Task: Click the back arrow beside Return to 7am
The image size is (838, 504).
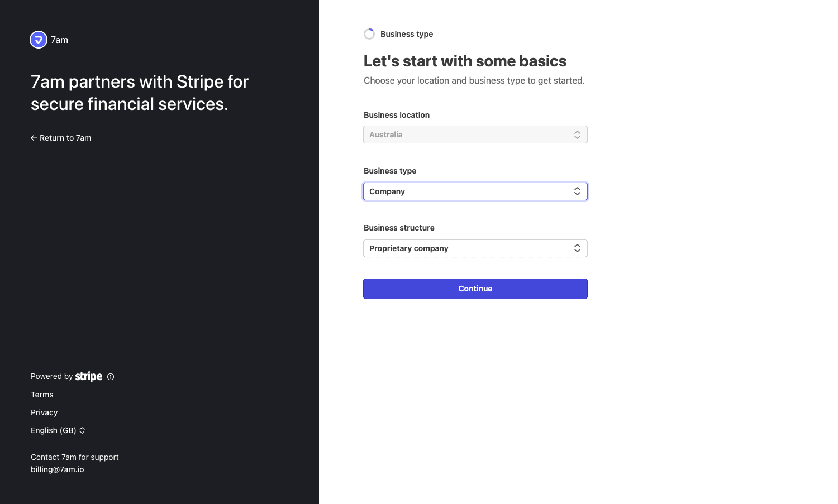Action: pyautogui.click(x=34, y=138)
